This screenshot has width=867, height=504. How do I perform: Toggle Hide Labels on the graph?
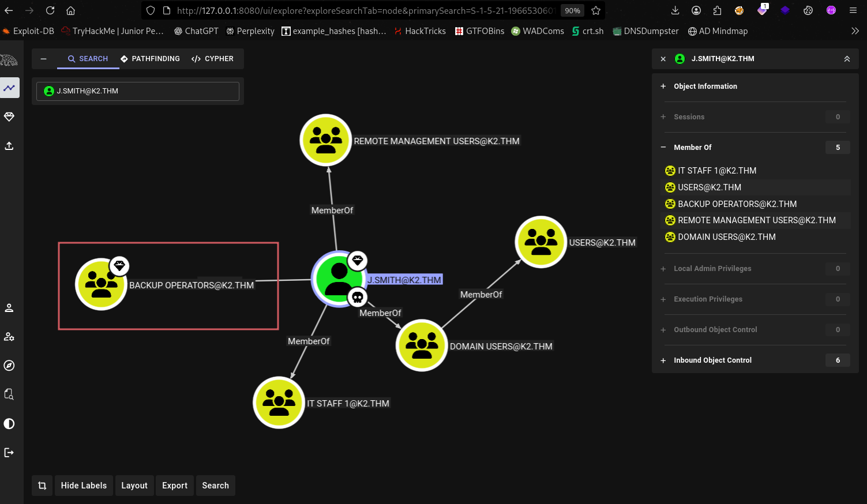(x=84, y=486)
